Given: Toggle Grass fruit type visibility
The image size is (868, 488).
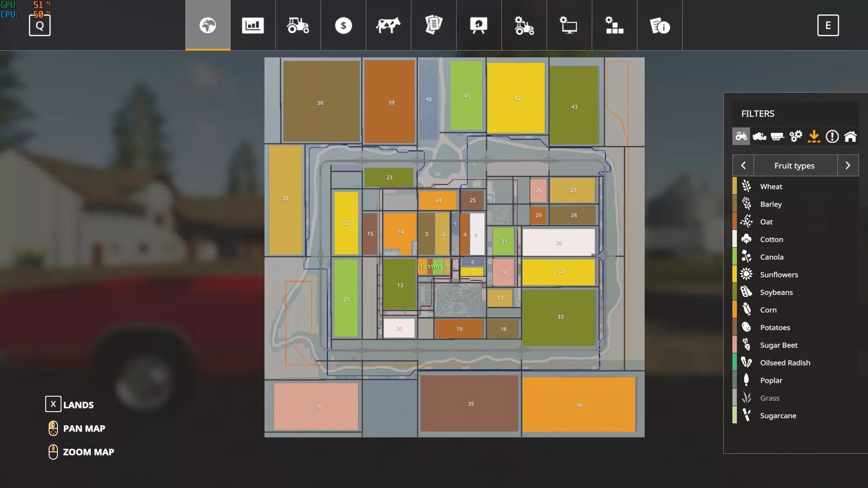Looking at the screenshot, I should pos(769,398).
